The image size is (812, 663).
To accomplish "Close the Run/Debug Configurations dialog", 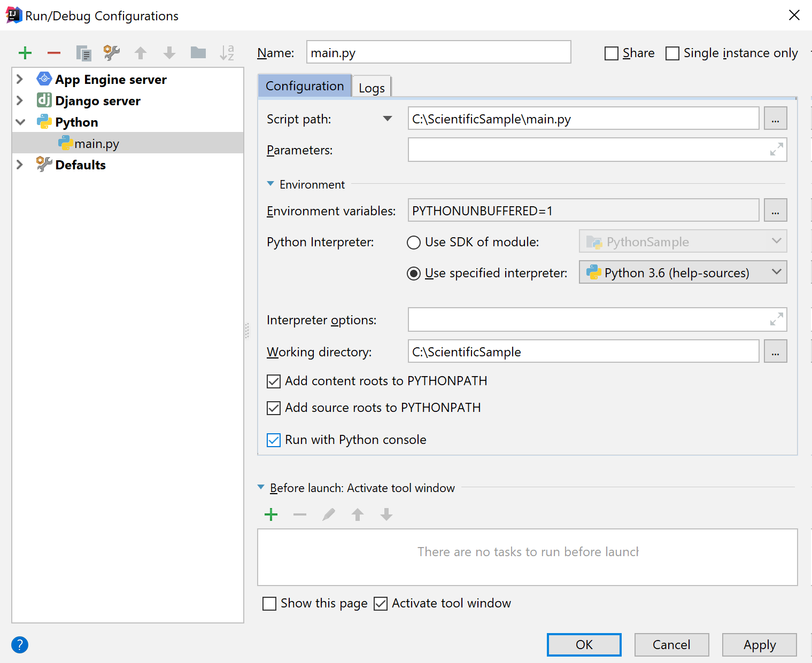I will point(794,15).
